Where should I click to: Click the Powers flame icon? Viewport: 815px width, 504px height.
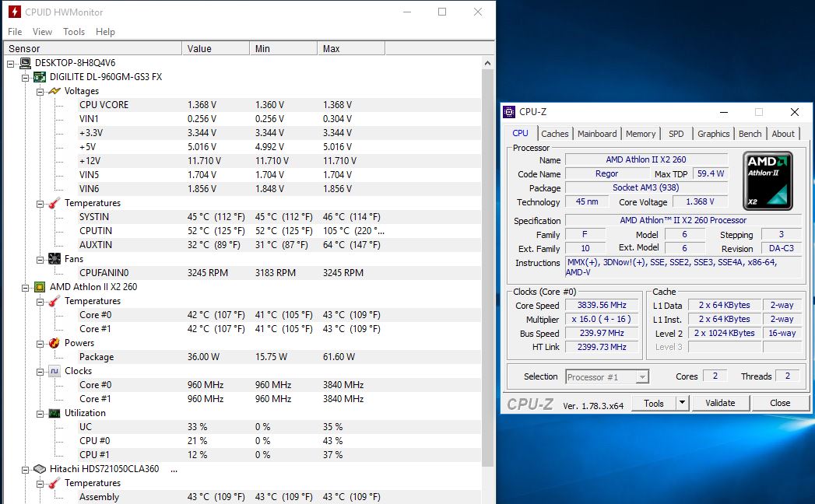click(x=54, y=343)
